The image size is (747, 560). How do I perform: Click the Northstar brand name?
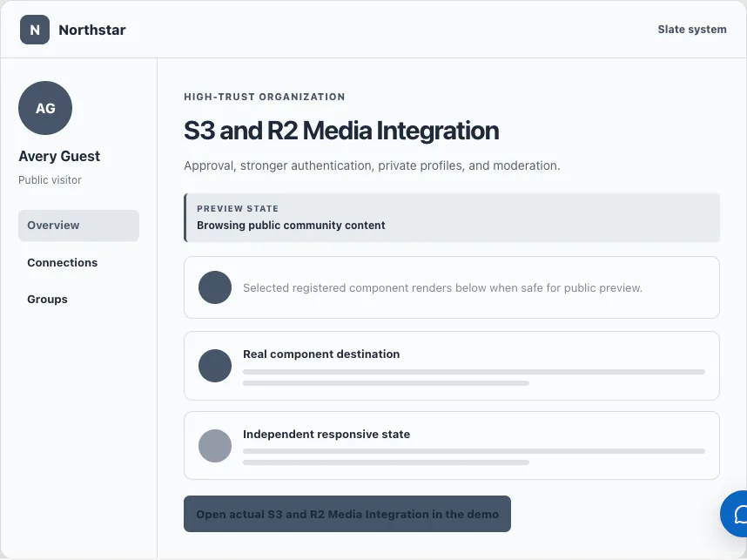(x=92, y=30)
